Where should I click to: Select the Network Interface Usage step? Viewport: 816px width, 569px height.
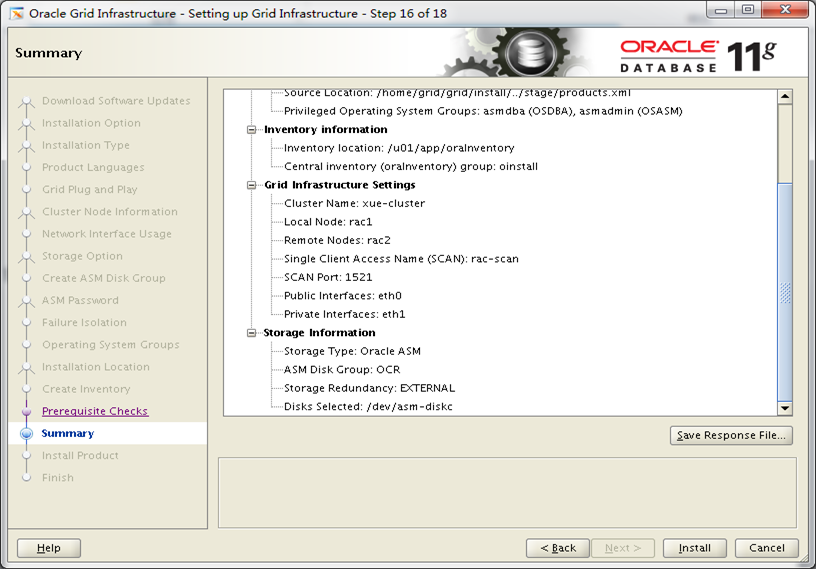click(107, 234)
